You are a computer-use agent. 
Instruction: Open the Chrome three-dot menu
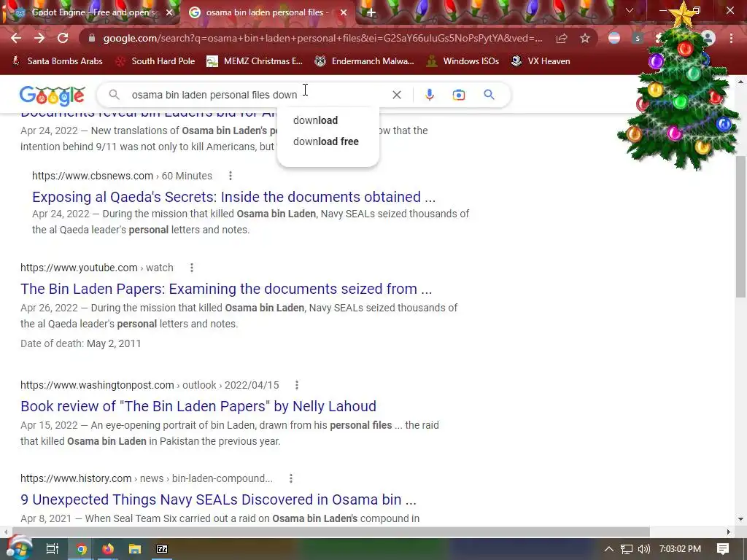pyautogui.click(x=731, y=38)
